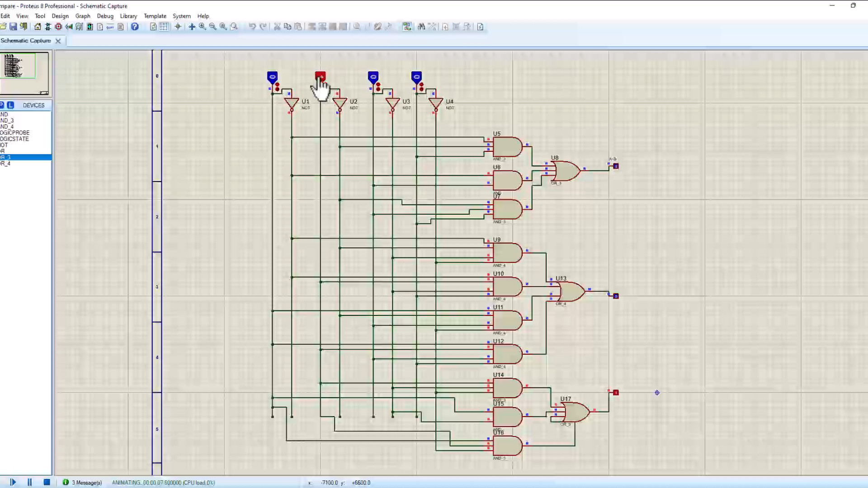Select LOGICPROBE in devices list
This screenshot has width=868, height=488.
coord(14,133)
